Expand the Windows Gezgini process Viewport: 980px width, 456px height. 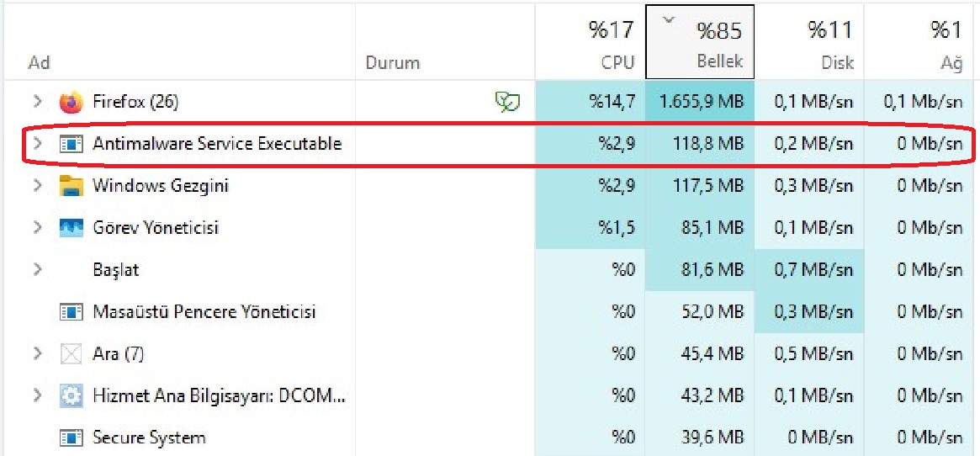(x=37, y=186)
